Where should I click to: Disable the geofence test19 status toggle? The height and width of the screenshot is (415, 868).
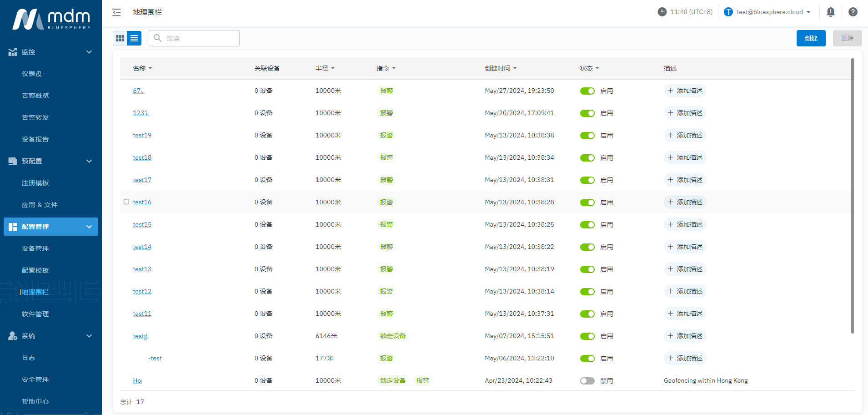pyautogui.click(x=587, y=136)
